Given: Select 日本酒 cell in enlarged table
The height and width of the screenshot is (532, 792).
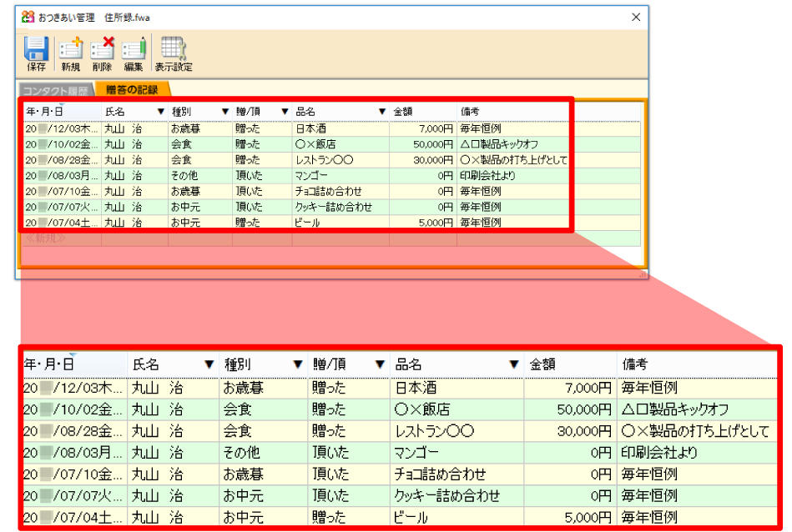Looking at the screenshot, I should (457, 388).
